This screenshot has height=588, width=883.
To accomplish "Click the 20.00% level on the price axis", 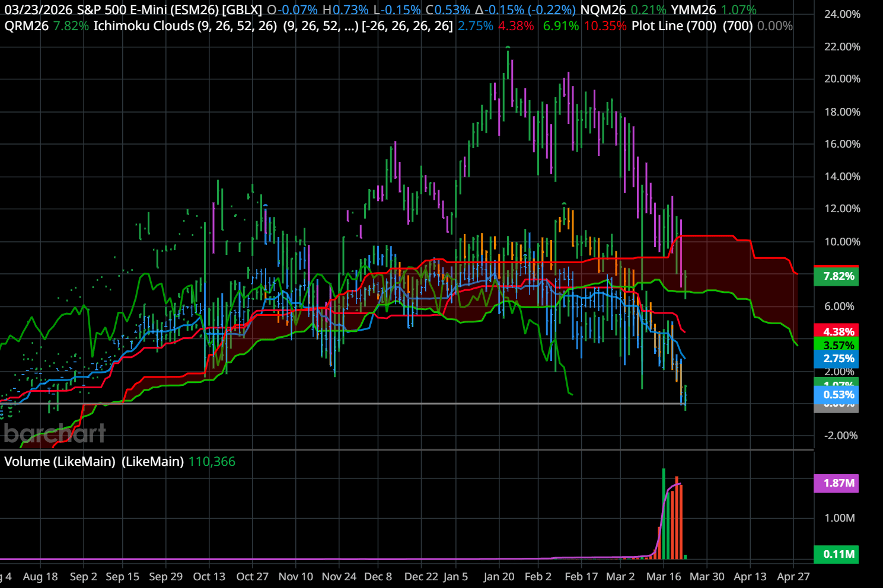I will coord(842,79).
